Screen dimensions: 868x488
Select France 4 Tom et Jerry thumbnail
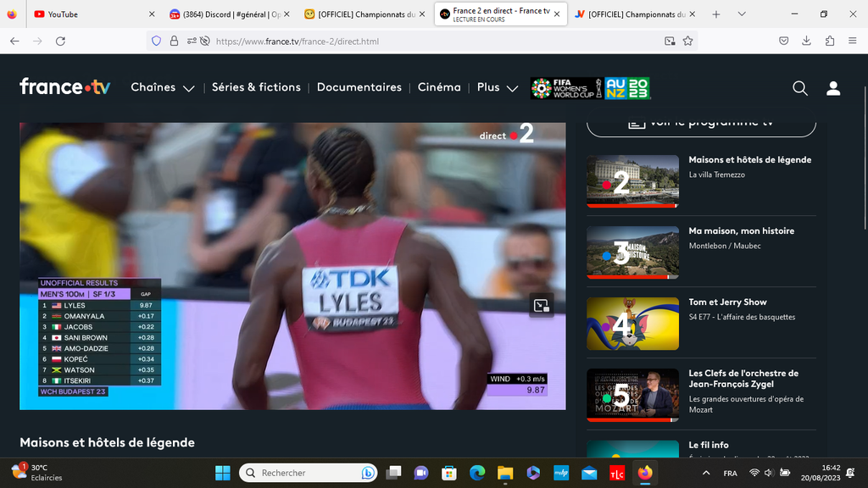point(632,324)
